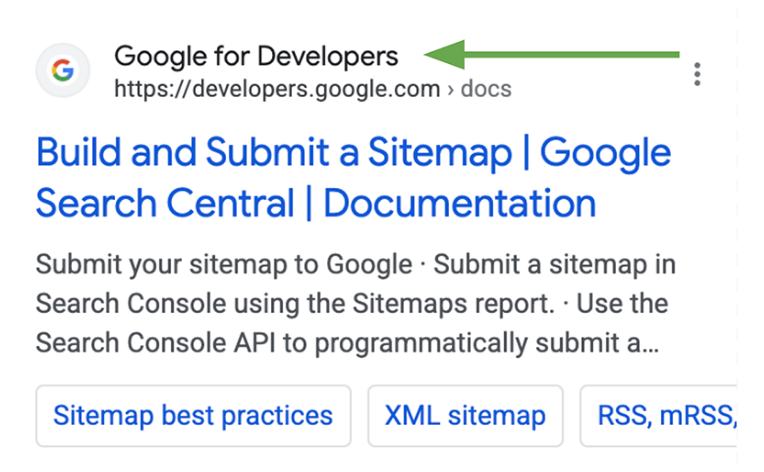Click the green arrow's pointed head
Viewport: 764px width, 472px height.
click(430, 54)
